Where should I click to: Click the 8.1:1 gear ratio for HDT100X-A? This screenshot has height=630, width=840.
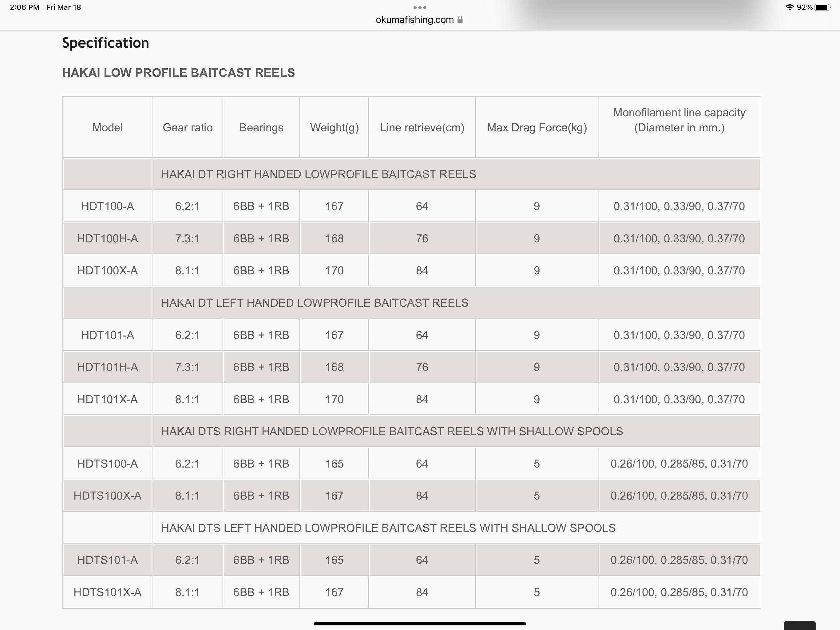tap(188, 270)
